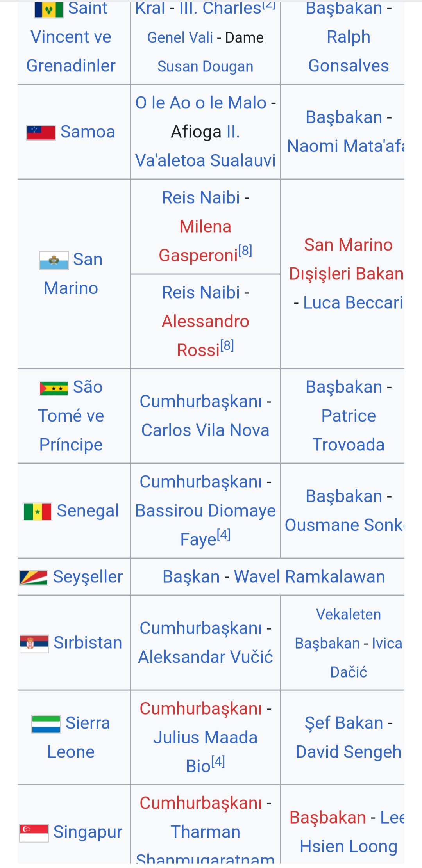Click the San Marino flag icon
Screen dimensions: 422x868
pos(54,260)
